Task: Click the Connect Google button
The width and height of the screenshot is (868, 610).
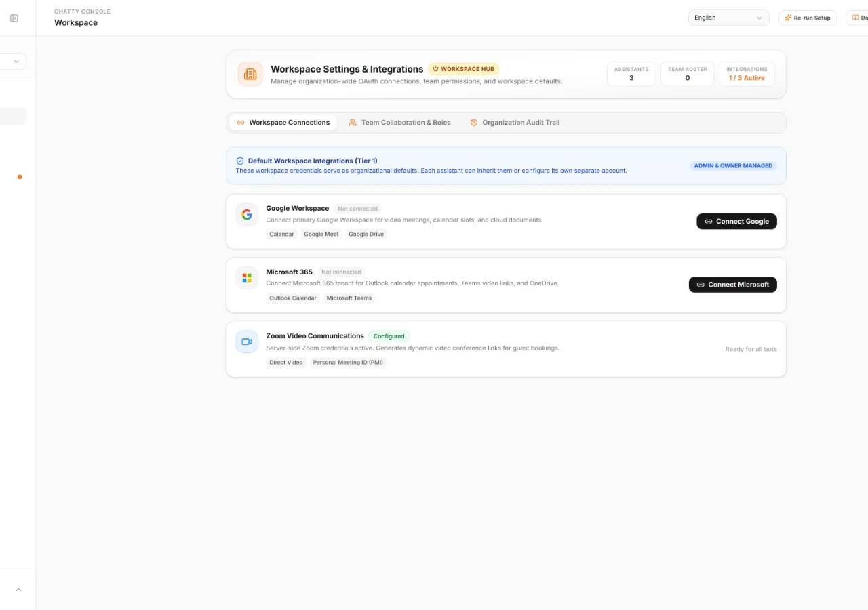Action: coord(736,222)
